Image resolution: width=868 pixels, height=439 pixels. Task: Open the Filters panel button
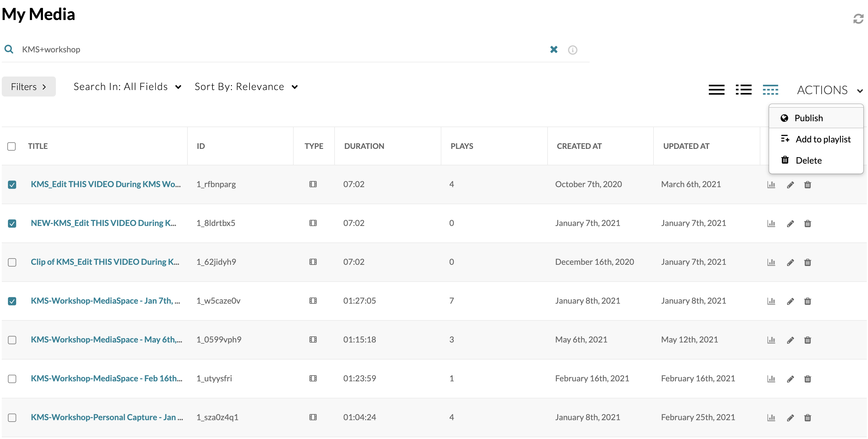[29, 87]
